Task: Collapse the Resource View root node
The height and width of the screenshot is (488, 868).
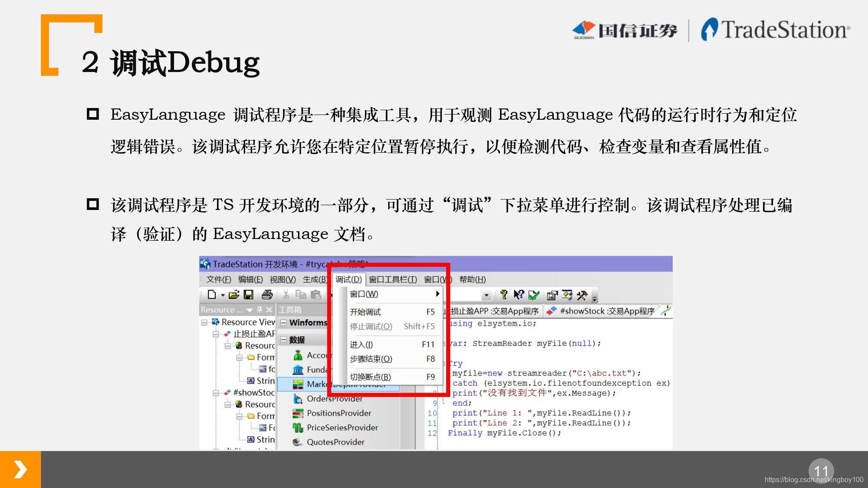Action: [204, 322]
